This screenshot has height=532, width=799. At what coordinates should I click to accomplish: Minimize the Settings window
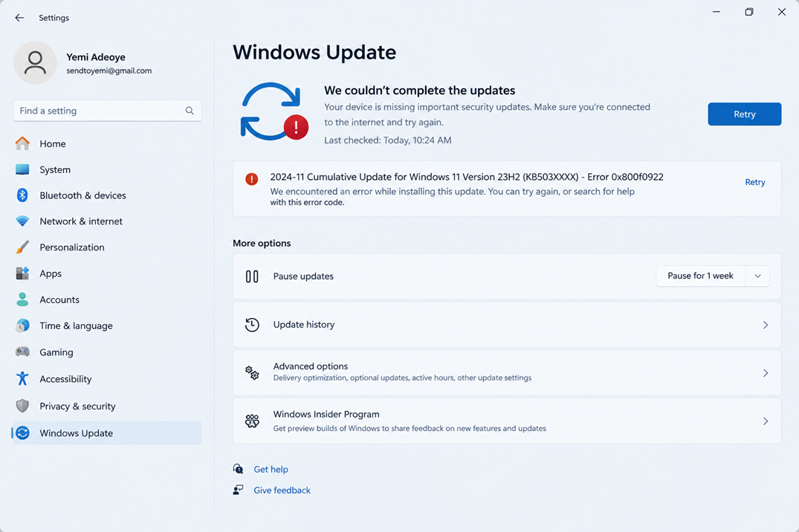[x=716, y=12]
